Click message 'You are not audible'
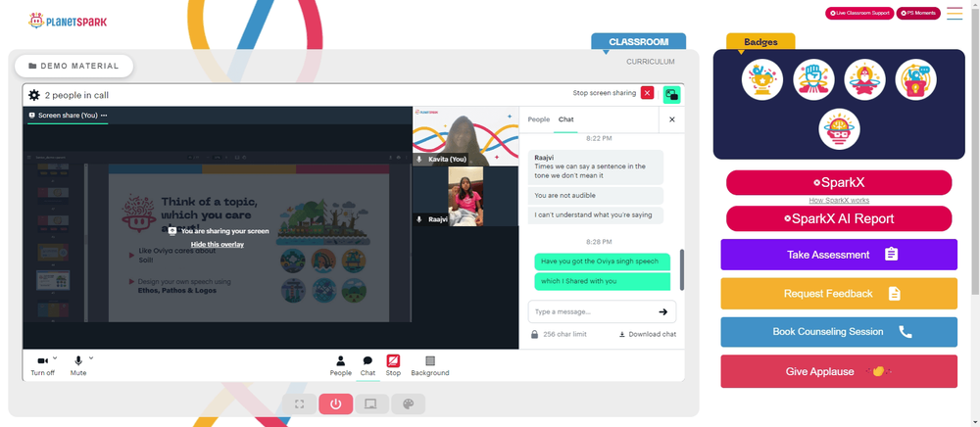Image resolution: width=980 pixels, height=427 pixels. click(x=596, y=196)
